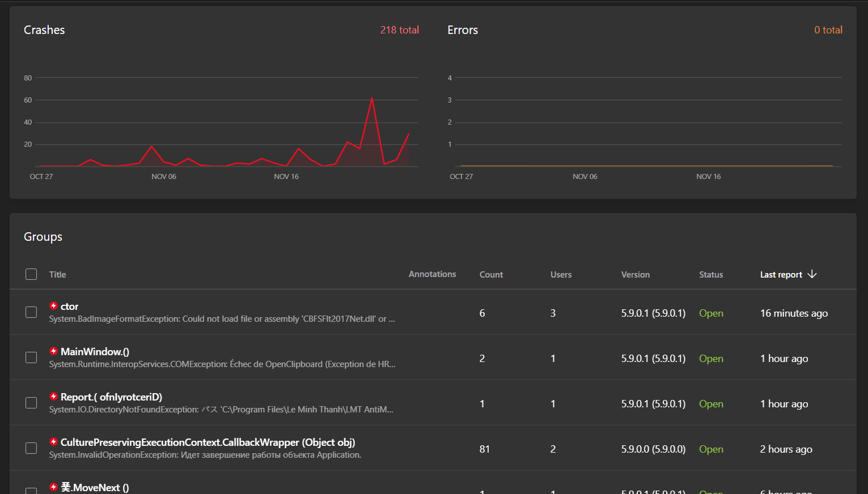Viewport: 868px width, 494px height.
Task: Tick the checkbox for Report.( ofnlyrotceriD)
Action: tap(31, 403)
